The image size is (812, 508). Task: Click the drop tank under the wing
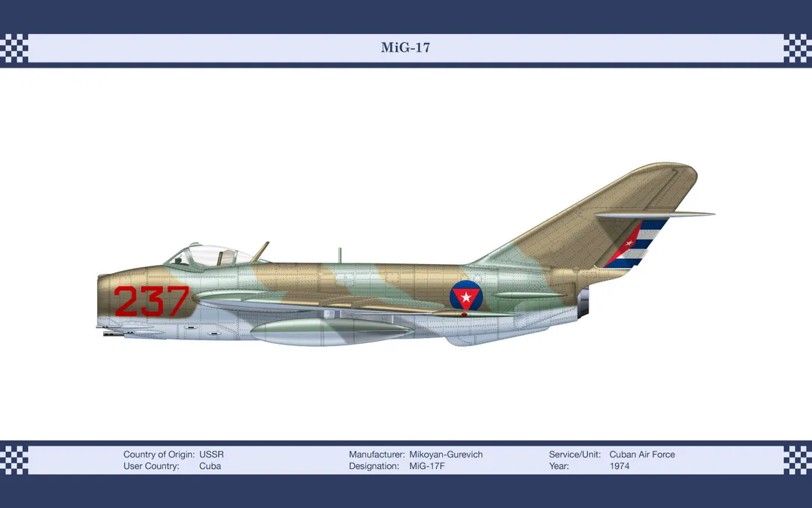[332, 332]
